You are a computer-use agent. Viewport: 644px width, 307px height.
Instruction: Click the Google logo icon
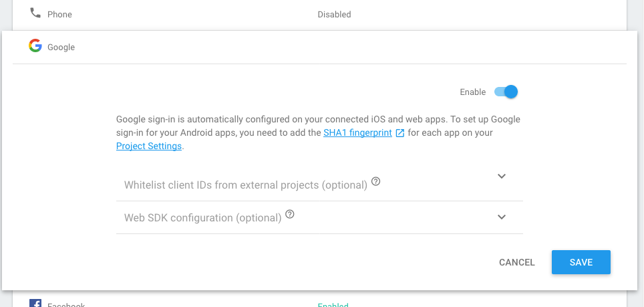(35, 45)
